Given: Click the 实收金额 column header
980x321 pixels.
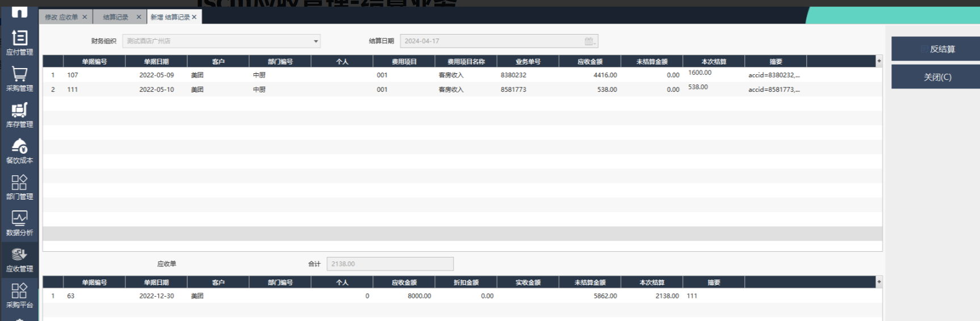Looking at the screenshot, I should click(528, 282).
